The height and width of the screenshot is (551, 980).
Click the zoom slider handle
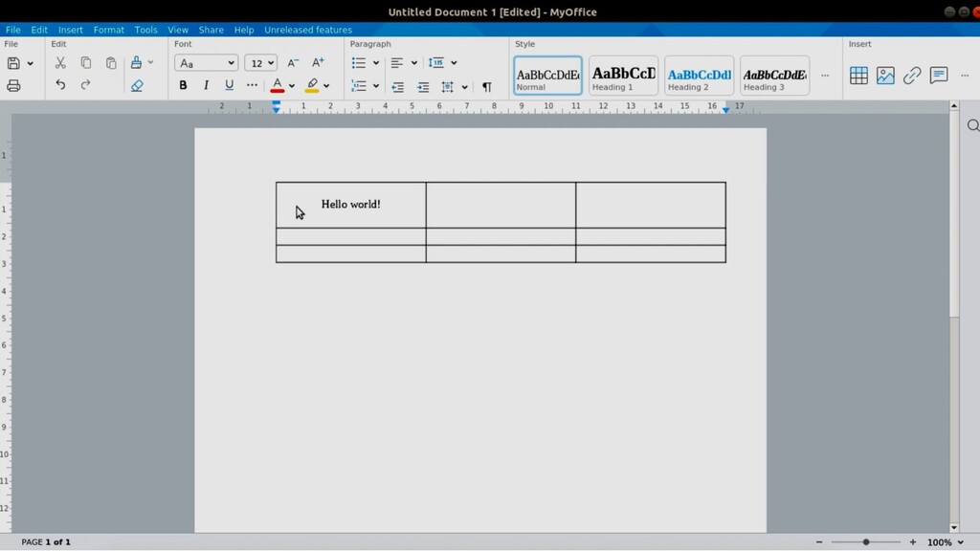(865, 542)
